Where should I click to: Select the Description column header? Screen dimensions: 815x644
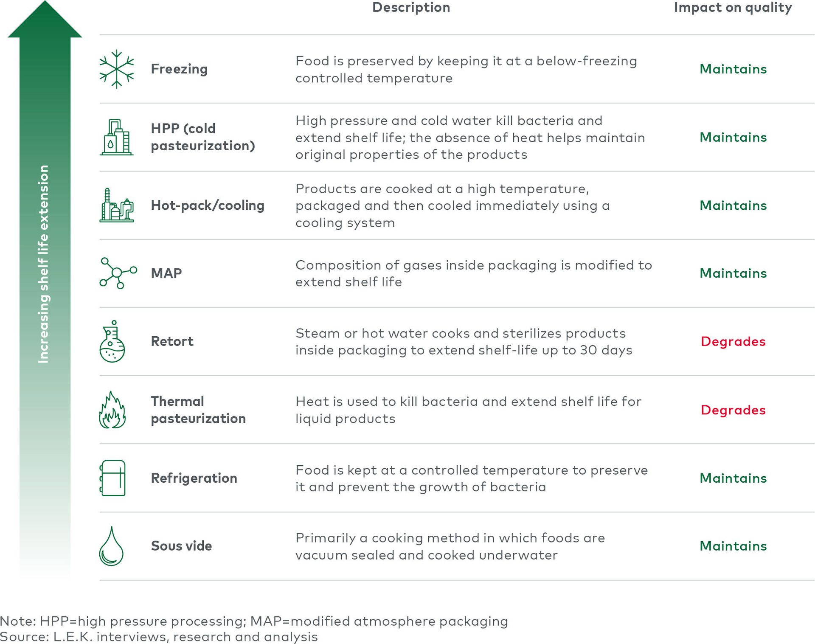(411, 7)
